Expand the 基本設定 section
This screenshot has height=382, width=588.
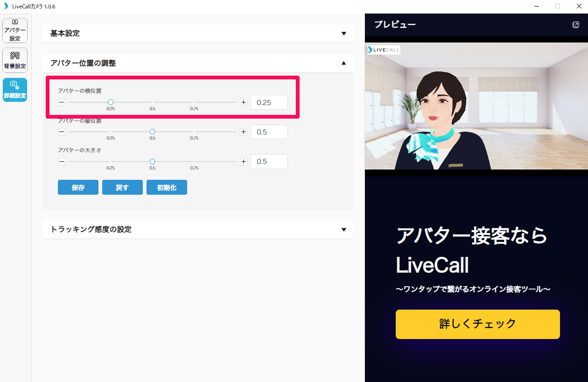[198, 34]
